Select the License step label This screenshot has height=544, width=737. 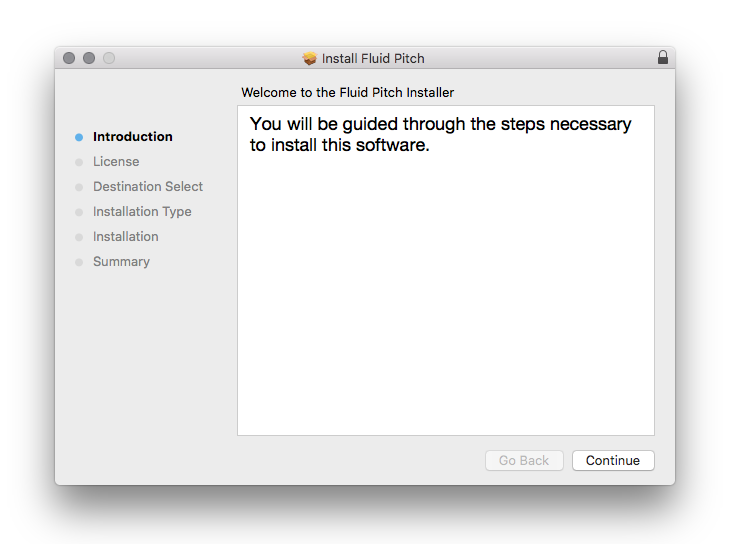(x=116, y=162)
